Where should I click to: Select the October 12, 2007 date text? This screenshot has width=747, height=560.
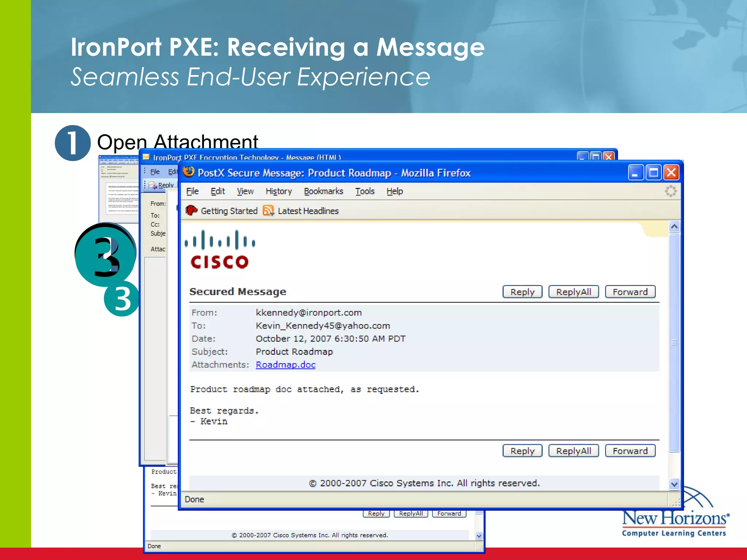(x=330, y=339)
